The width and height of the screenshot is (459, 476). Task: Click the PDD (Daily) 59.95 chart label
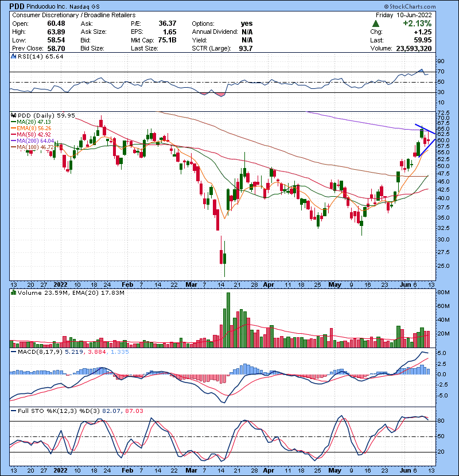(x=46, y=115)
